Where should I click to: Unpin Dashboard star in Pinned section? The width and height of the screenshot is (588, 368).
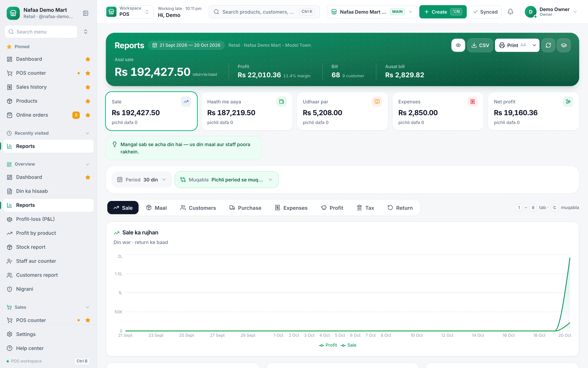coord(88,59)
